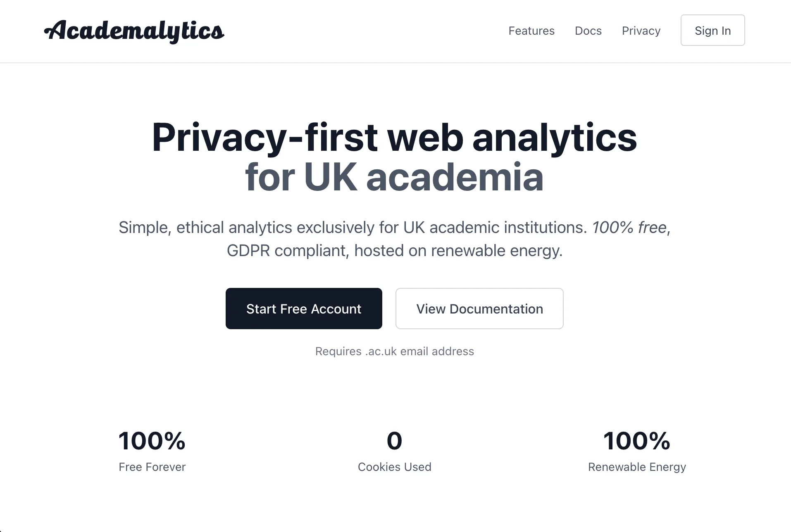Click the 'Free Forever' label
Image resolution: width=791 pixels, height=532 pixels.
[x=152, y=467]
